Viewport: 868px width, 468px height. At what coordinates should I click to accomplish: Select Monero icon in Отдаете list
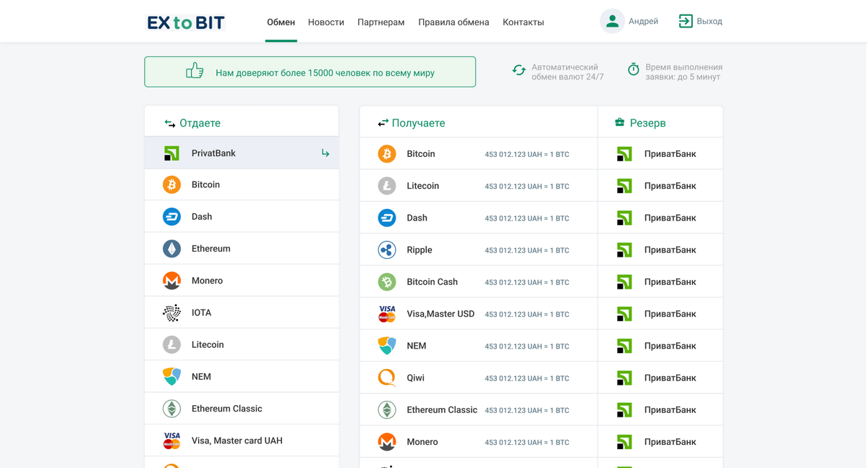click(x=171, y=281)
